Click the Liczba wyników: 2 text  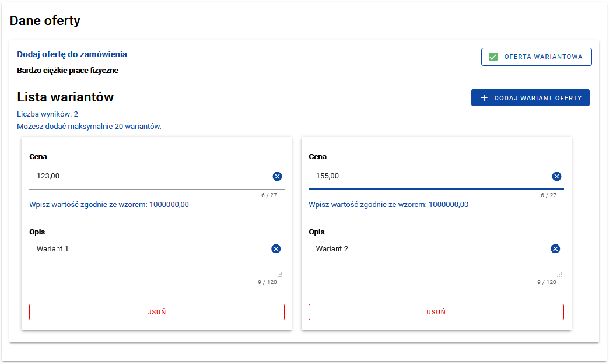coord(47,114)
